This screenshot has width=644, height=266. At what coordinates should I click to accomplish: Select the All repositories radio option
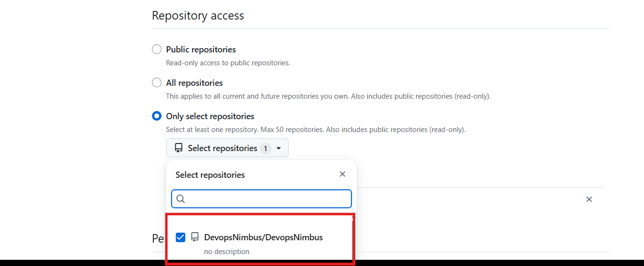pyautogui.click(x=157, y=82)
